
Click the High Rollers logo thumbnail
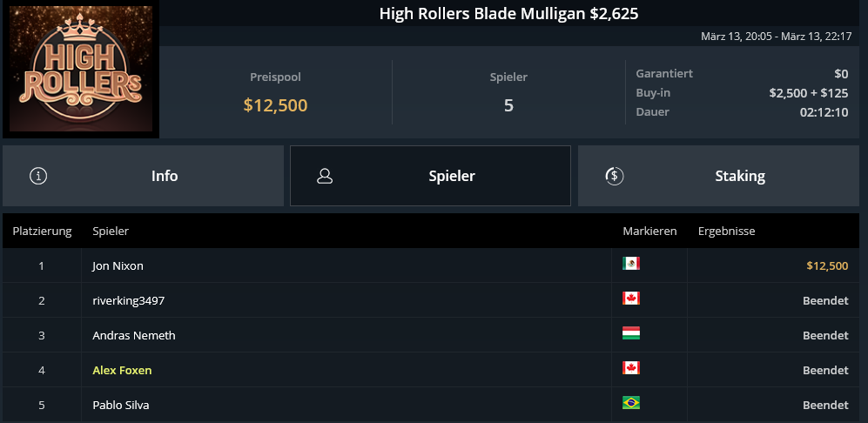coord(81,70)
